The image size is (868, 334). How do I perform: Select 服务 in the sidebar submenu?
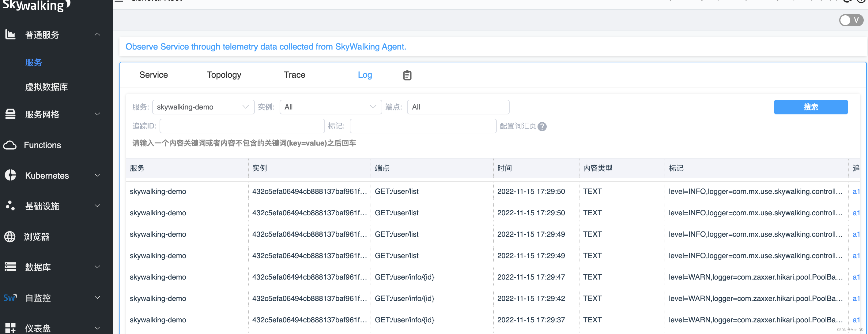tap(33, 62)
